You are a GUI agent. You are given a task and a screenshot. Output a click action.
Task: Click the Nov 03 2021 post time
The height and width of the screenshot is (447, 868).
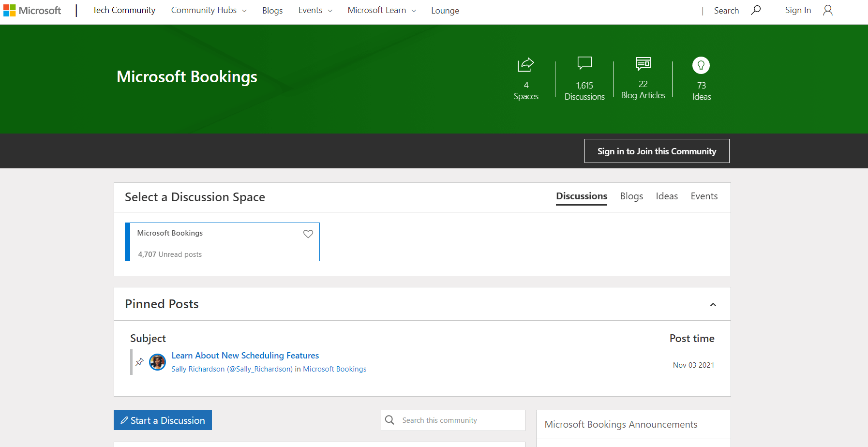pos(693,365)
